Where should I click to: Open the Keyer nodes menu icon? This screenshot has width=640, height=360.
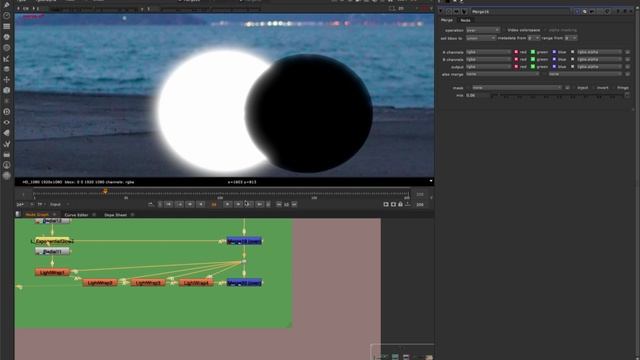pyautogui.click(x=7, y=58)
